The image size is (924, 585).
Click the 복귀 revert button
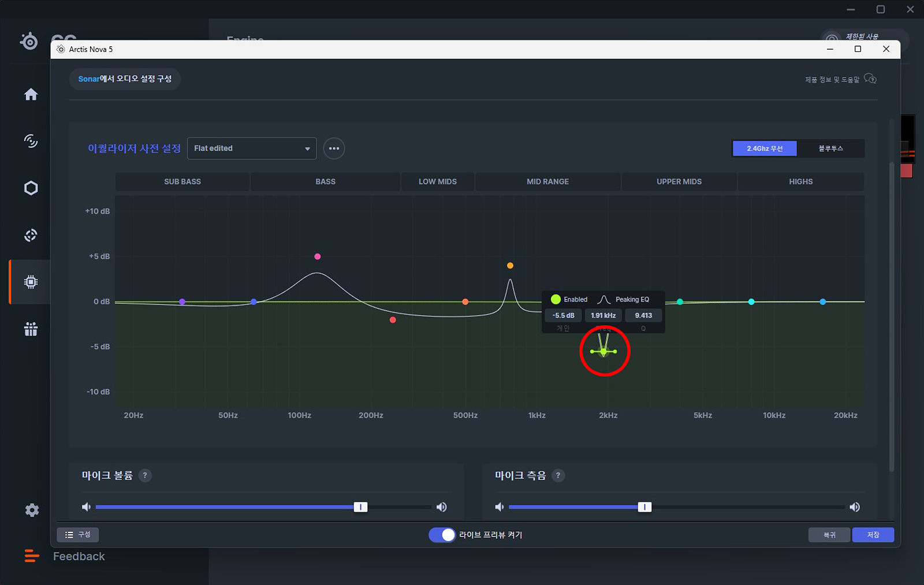829,535
